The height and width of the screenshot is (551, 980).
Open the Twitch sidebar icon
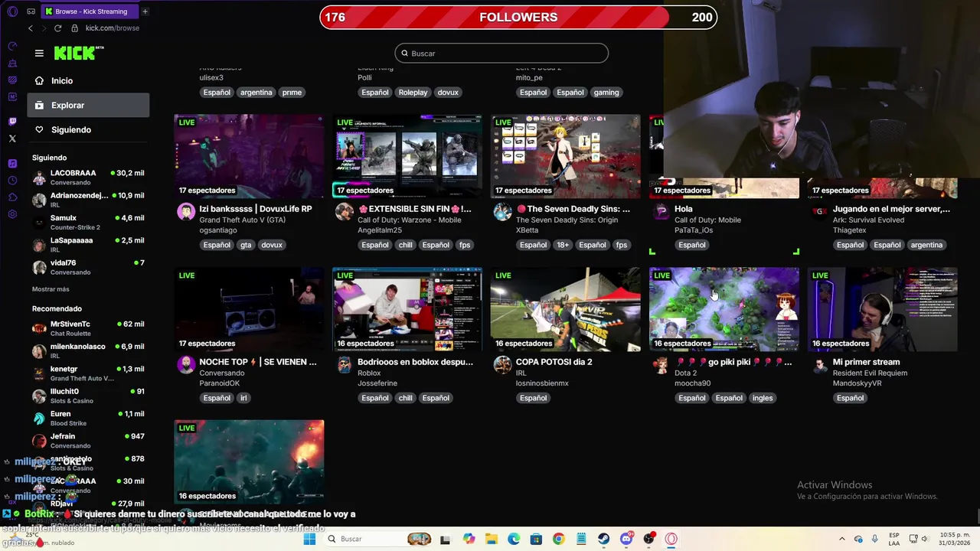click(x=12, y=122)
